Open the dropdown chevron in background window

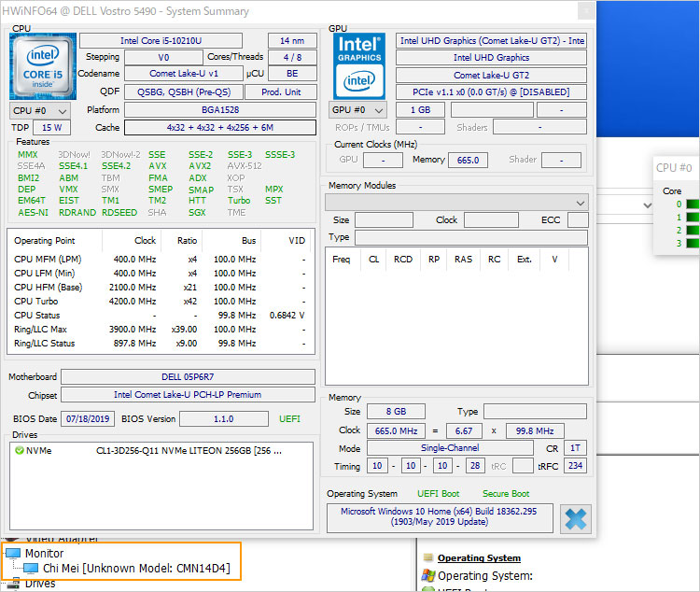[647, 205]
